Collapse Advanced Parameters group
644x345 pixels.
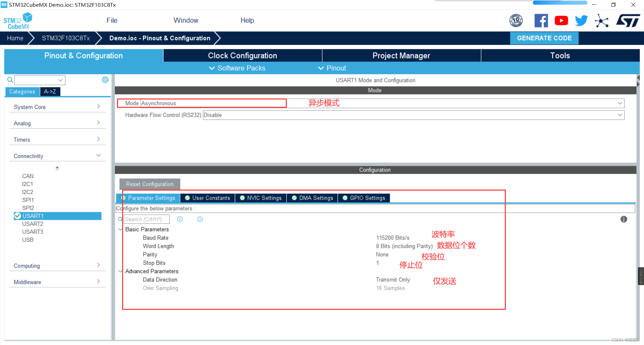click(x=120, y=271)
